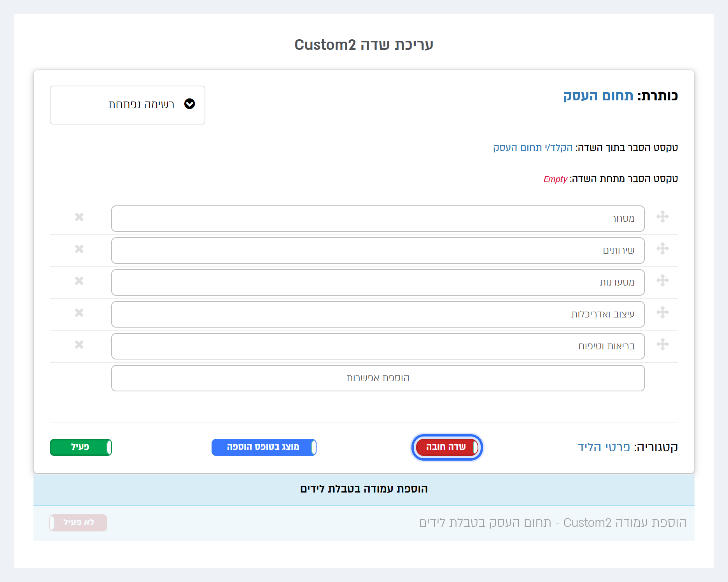Delete the מסחר option with X icon
Image resolution: width=728 pixels, height=582 pixels.
point(79,217)
